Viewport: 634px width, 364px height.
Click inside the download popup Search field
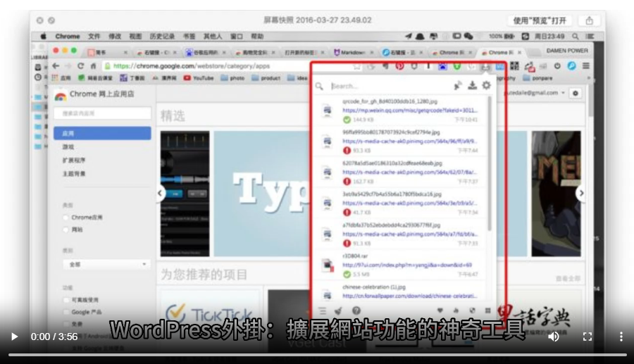(x=388, y=86)
